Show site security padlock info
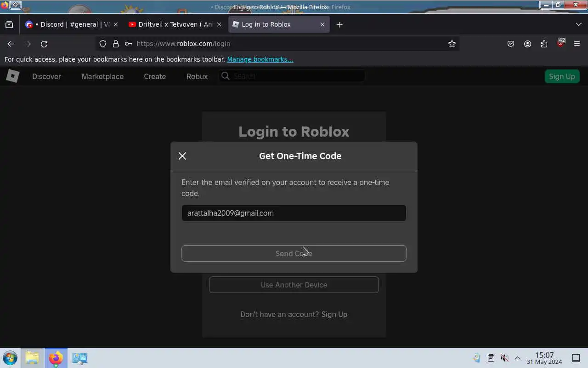 (x=116, y=44)
